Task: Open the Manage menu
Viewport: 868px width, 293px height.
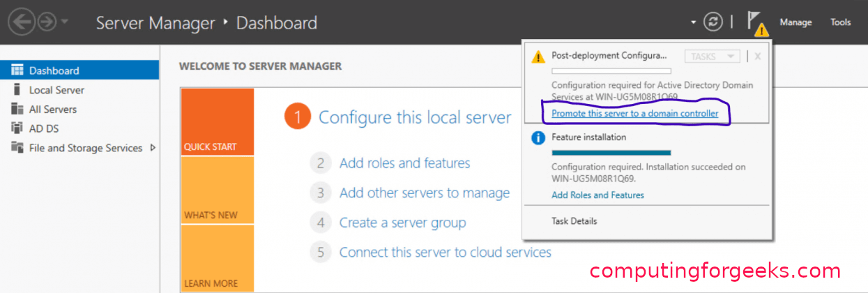Action: coord(795,22)
